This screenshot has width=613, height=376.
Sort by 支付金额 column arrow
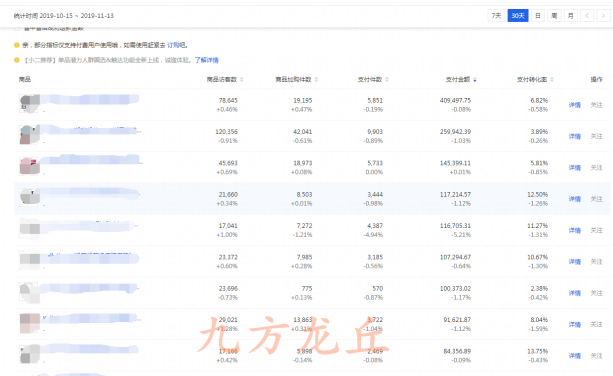pos(475,79)
